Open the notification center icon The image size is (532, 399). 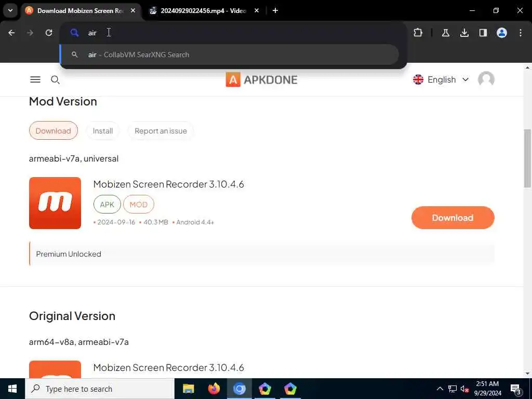click(515, 389)
